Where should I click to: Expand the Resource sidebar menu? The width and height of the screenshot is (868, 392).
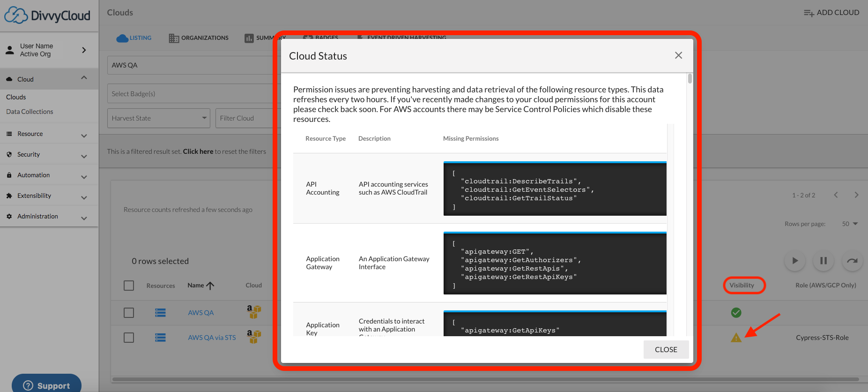pyautogui.click(x=84, y=136)
